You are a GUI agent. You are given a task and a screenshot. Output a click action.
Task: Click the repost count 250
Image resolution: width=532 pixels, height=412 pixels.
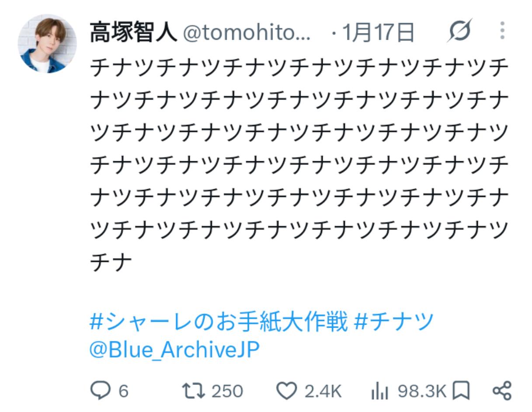click(227, 391)
